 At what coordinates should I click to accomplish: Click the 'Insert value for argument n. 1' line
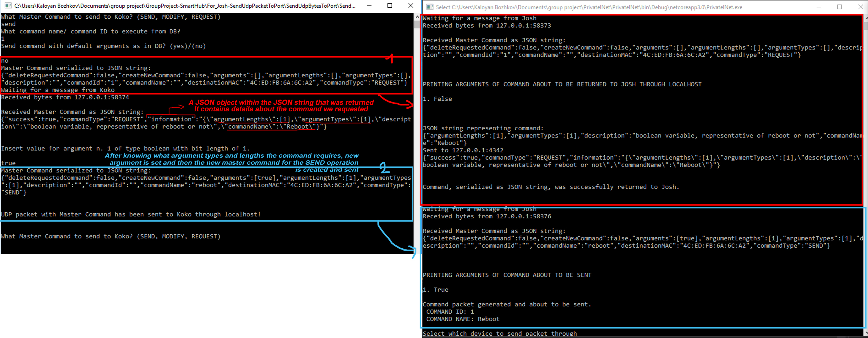125,148
